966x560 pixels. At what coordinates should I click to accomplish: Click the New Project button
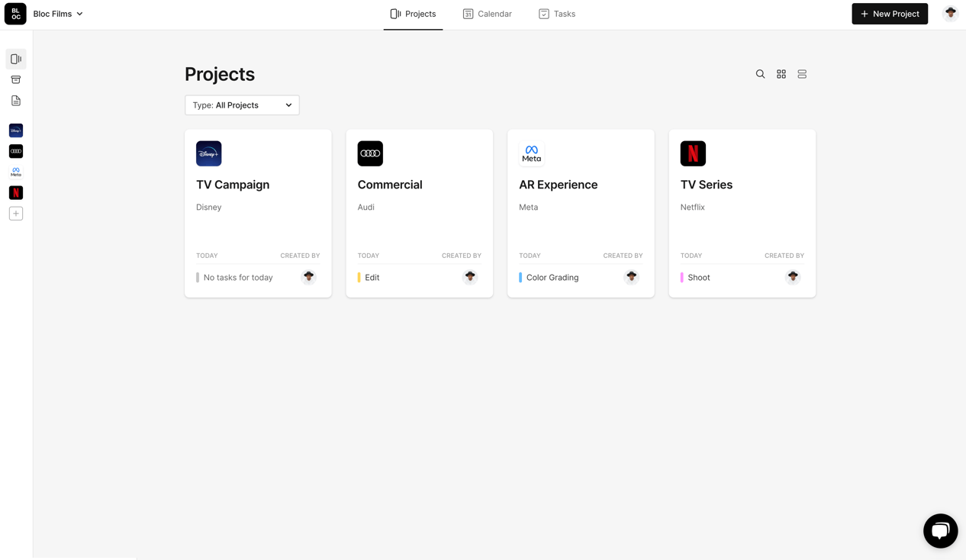pyautogui.click(x=889, y=14)
